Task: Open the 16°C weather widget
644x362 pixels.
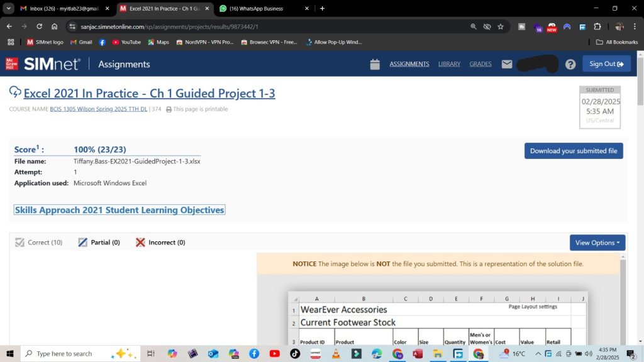Action: (x=512, y=353)
